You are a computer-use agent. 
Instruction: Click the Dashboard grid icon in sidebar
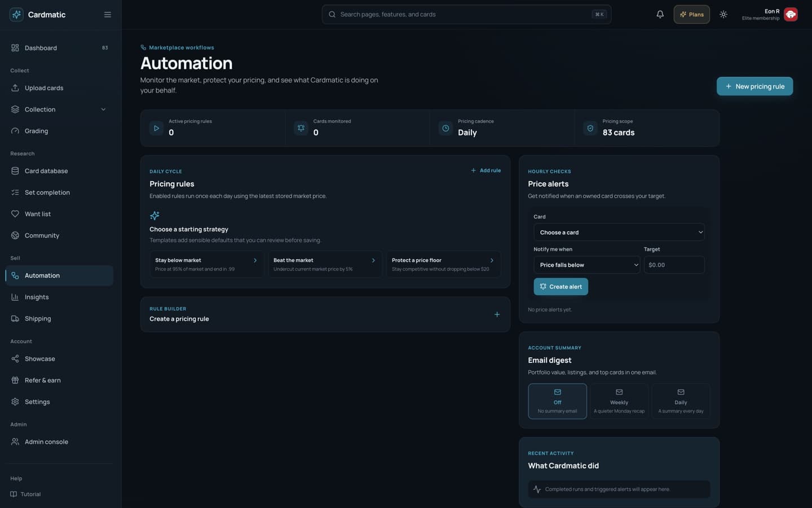click(x=15, y=48)
